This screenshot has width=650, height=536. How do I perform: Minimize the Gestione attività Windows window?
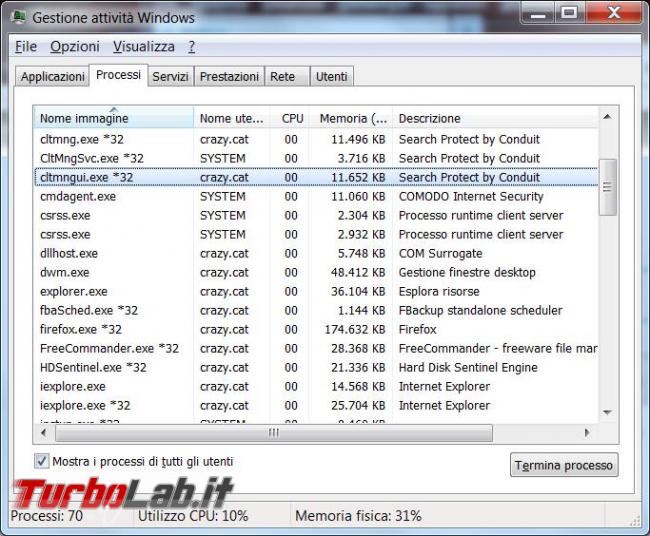click(538, 13)
